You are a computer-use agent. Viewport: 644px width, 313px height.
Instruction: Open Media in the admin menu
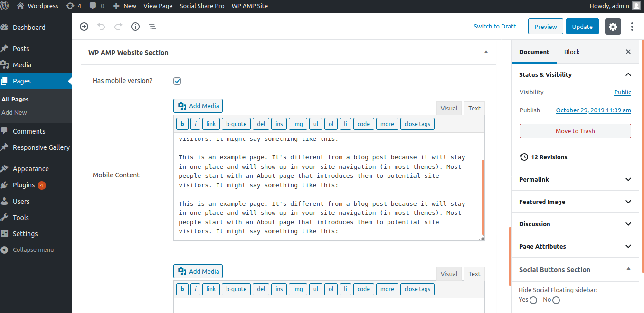click(36, 65)
